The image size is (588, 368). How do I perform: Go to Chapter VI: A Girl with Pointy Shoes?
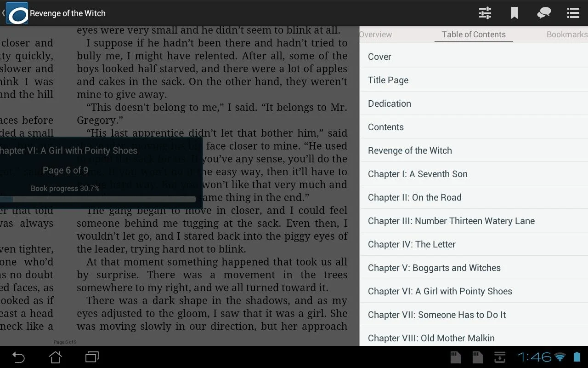pos(474,291)
